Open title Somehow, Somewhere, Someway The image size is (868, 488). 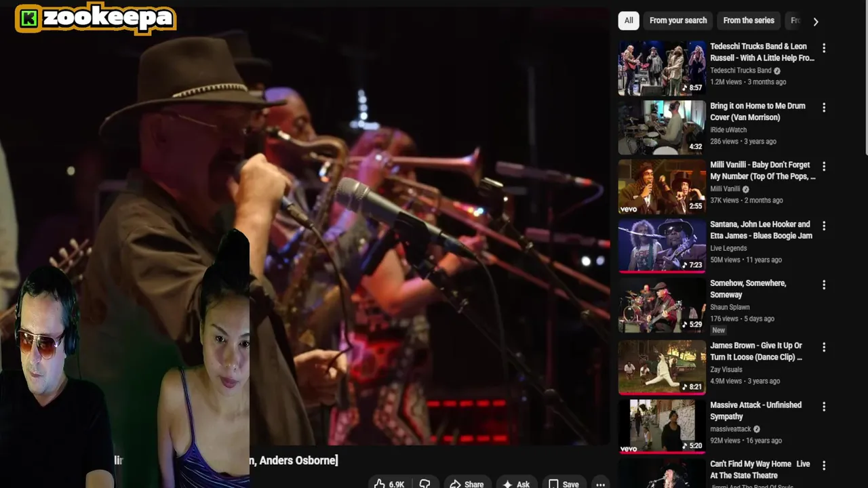point(748,289)
